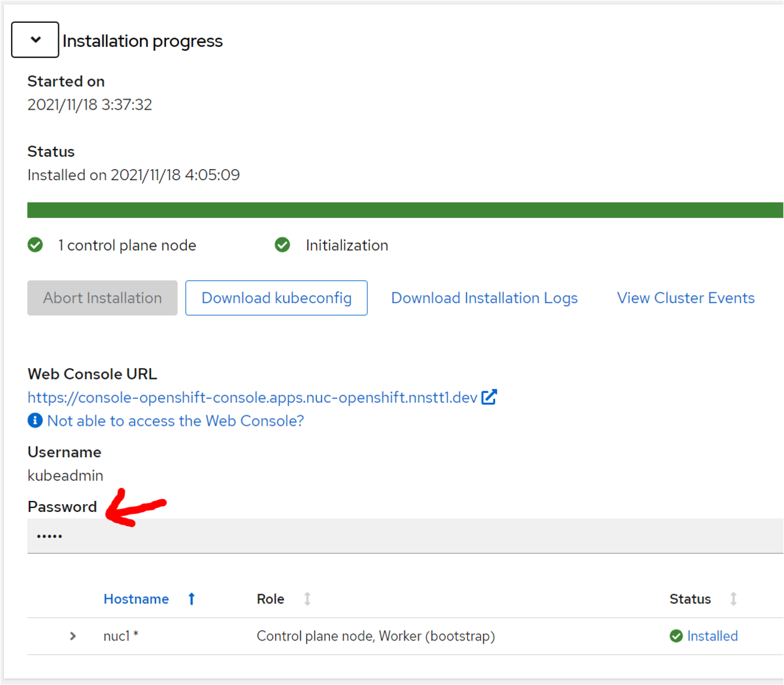The height and width of the screenshot is (685, 784).
Task: Download the kubeconfig file
Action: click(x=276, y=298)
